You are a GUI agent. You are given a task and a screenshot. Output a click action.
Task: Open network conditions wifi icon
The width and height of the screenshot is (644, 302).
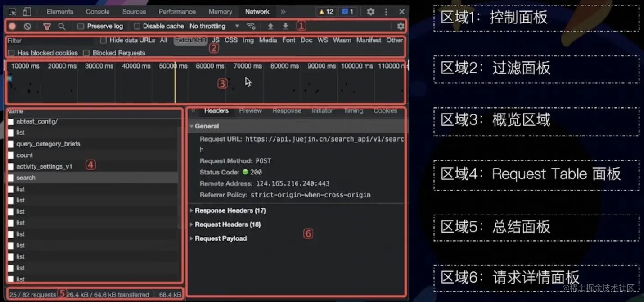tap(251, 26)
